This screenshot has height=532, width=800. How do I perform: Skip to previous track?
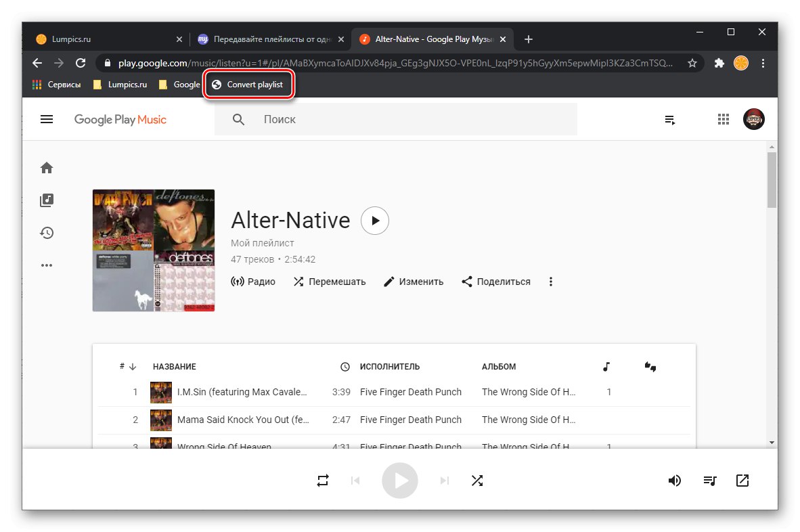[355, 481]
